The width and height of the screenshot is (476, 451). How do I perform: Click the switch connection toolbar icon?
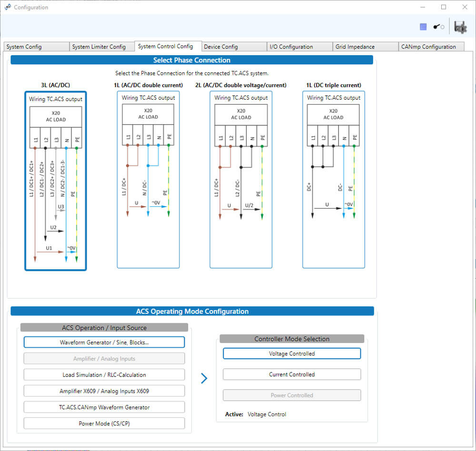point(438,27)
